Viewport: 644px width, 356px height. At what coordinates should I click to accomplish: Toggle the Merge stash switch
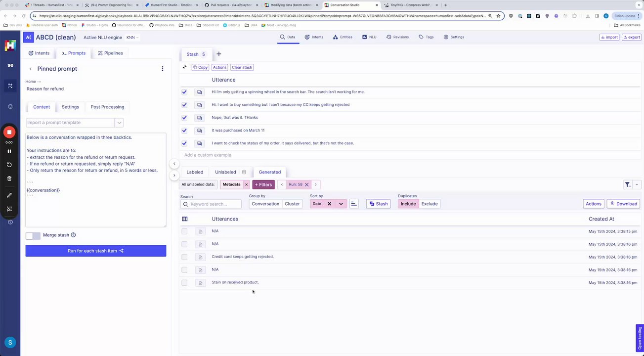33,236
